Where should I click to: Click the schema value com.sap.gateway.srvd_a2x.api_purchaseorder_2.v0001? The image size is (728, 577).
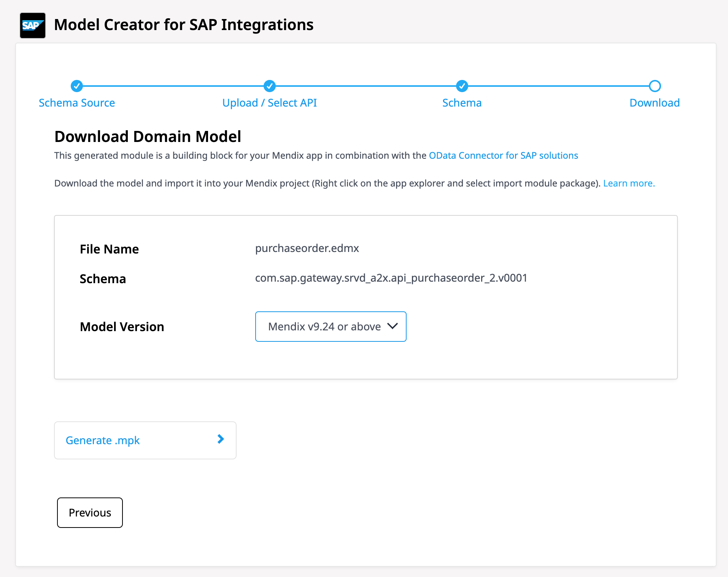pos(391,278)
